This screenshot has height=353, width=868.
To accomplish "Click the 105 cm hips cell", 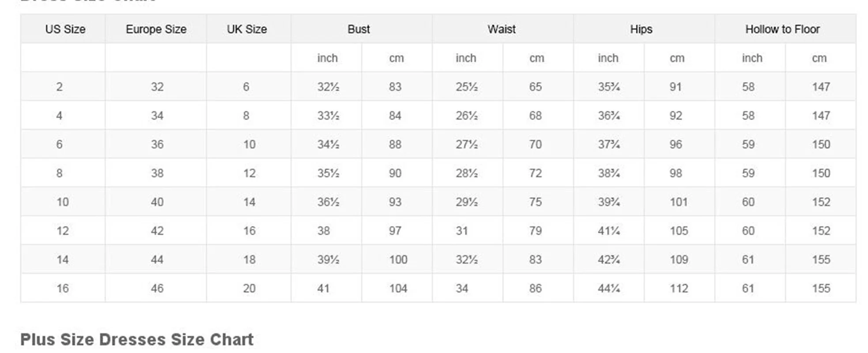I will [679, 231].
